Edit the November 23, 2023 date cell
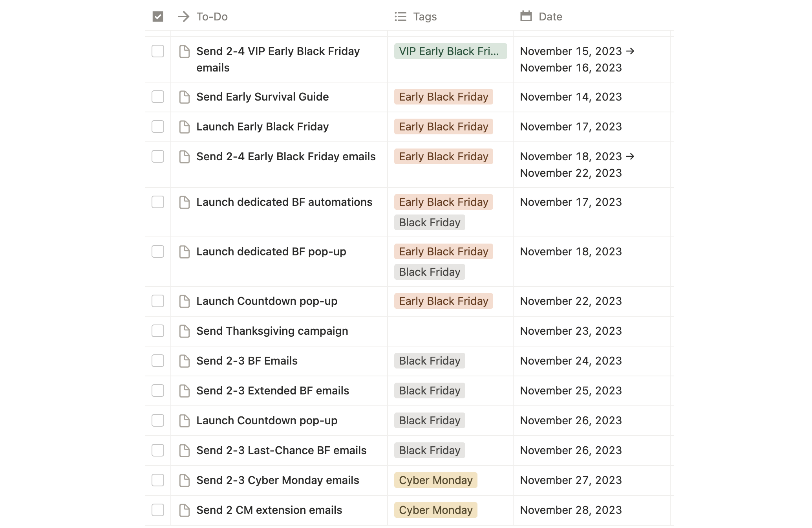The width and height of the screenshot is (812, 528). 571,331
